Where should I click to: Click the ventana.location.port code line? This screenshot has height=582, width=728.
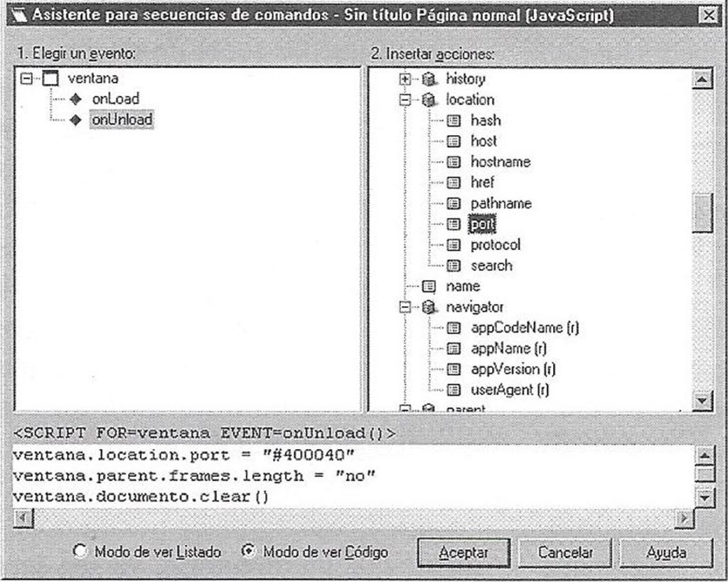tap(183, 455)
